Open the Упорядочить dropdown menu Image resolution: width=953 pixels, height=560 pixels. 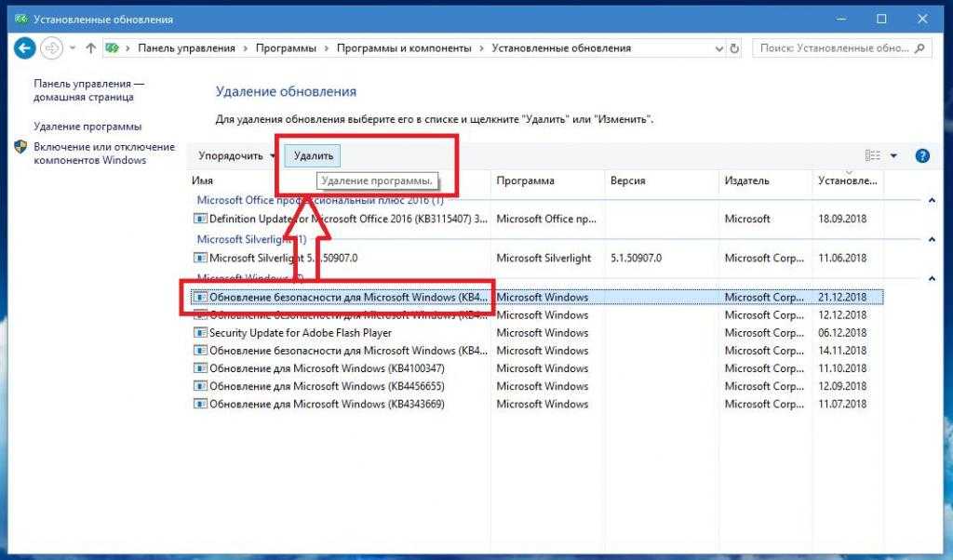tap(236, 156)
